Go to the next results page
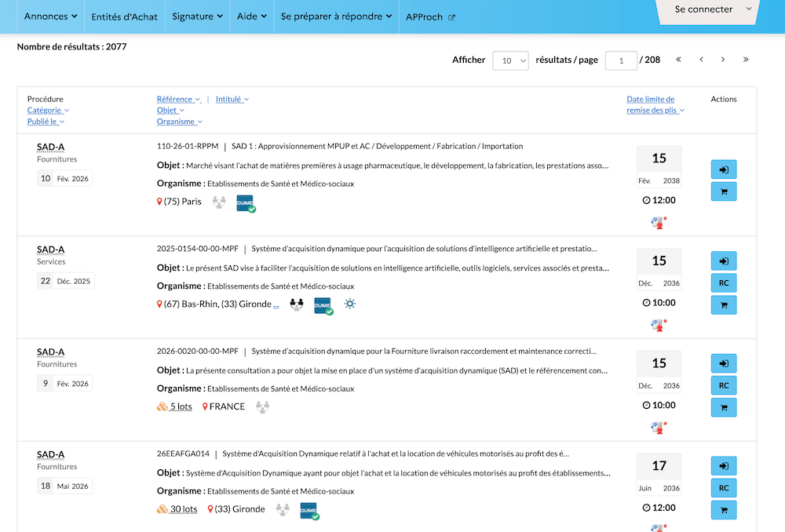The height and width of the screenshot is (532, 785). click(x=723, y=60)
